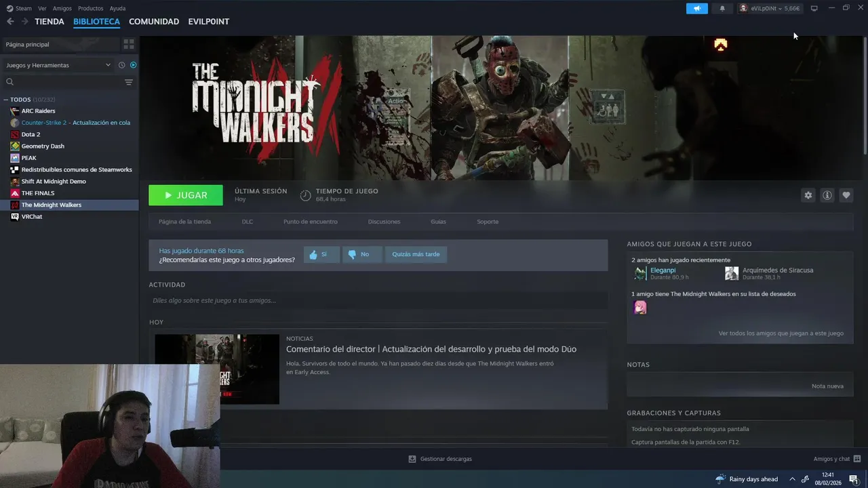Click the thumbs down icon
The image size is (868, 488).
[352, 255]
